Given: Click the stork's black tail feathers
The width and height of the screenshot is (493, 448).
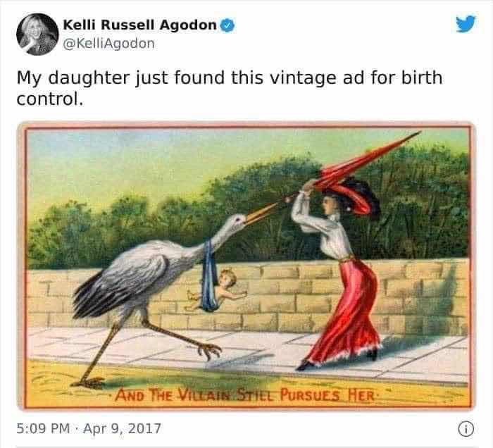Looking at the screenshot, I should [96, 296].
